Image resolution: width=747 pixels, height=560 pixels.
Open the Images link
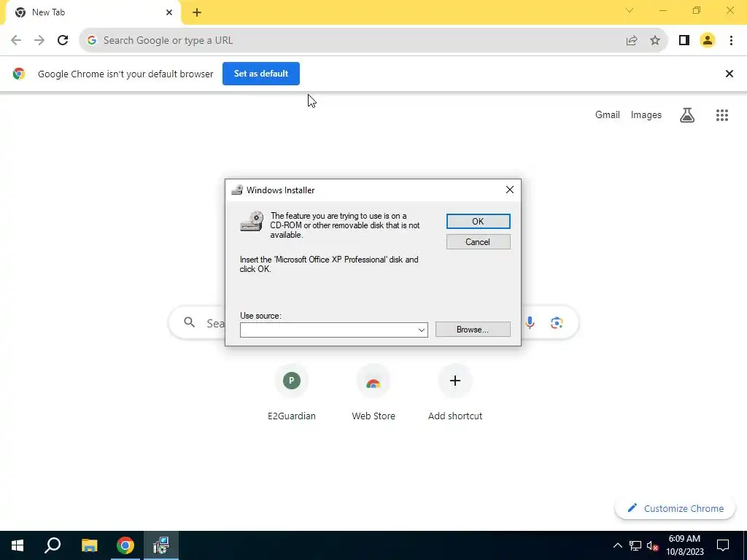pyautogui.click(x=646, y=114)
